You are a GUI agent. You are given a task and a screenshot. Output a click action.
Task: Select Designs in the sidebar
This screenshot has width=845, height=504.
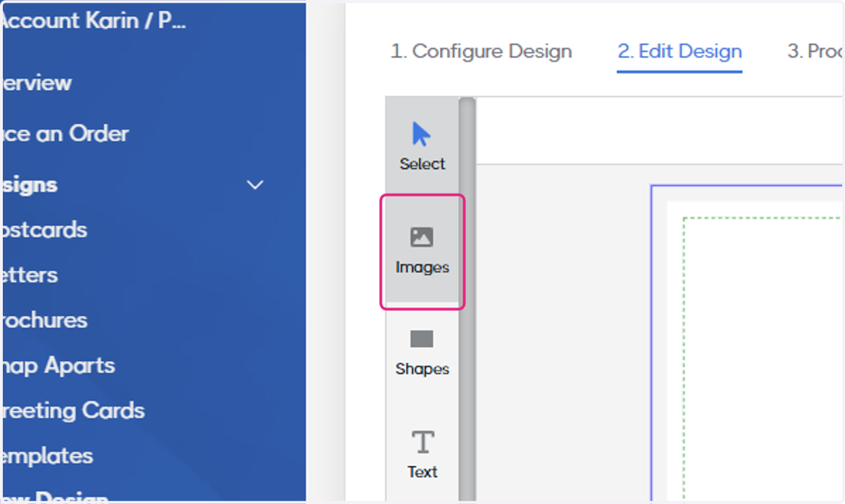tap(30, 185)
